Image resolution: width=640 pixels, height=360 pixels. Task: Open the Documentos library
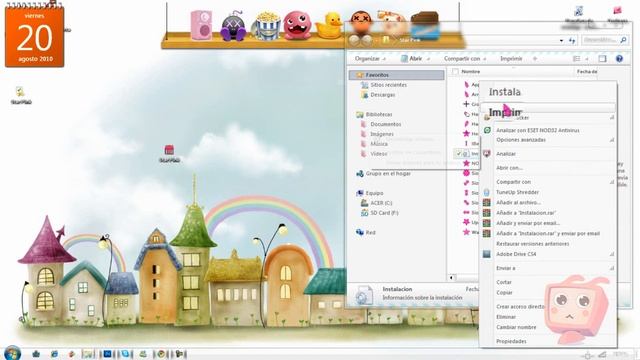click(x=385, y=124)
